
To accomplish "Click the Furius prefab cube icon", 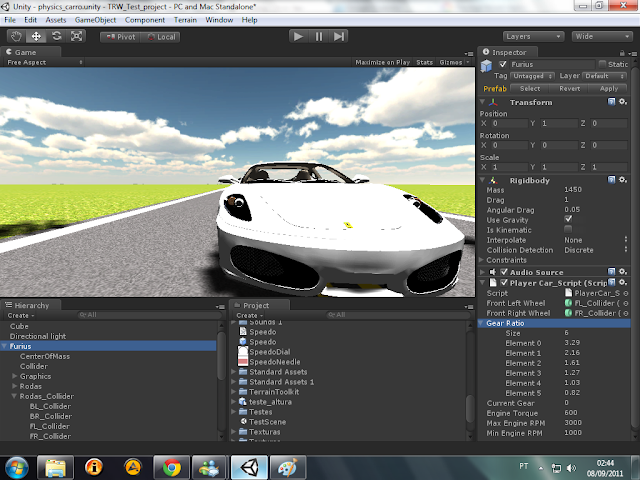I will (x=486, y=66).
